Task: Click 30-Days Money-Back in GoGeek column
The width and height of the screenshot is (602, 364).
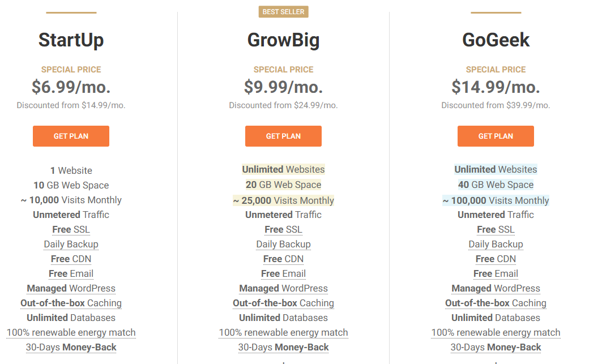Action: point(496,347)
